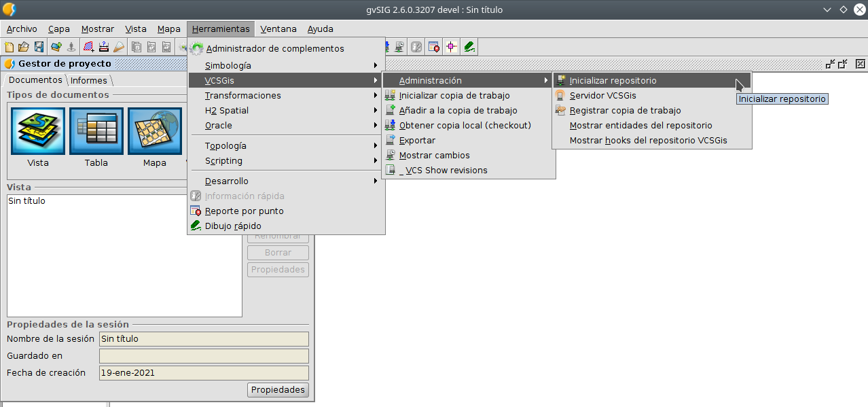Viewport: 868px width, 407px height.
Task: Choose Mostrar hooks del repositorio VCSGis
Action: click(651, 140)
